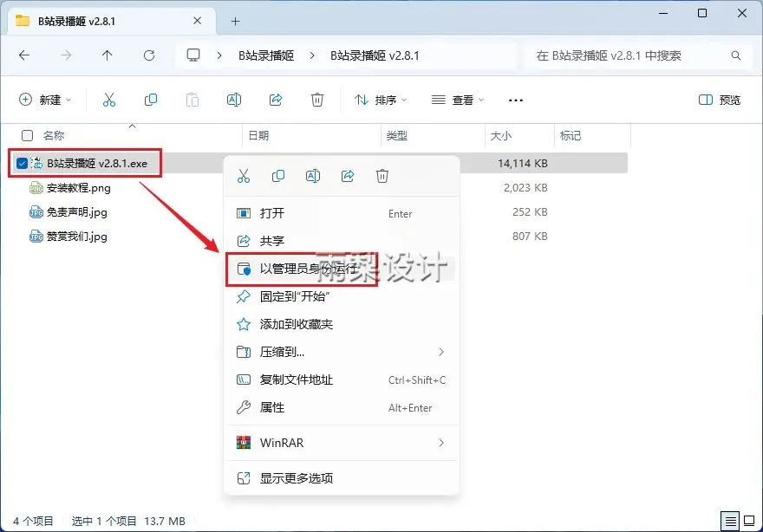The height and width of the screenshot is (532, 763).
Task: Click the Rename icon in the toolbar
Action: (x=234, y=100)
